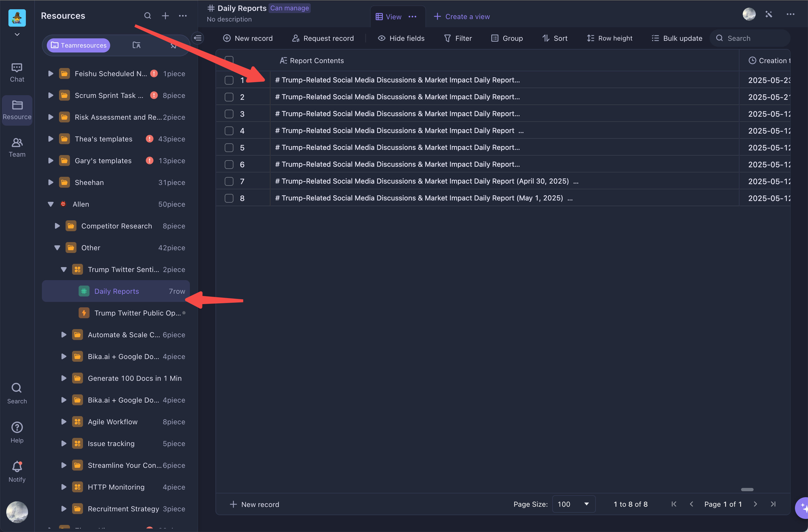
Task: Open the Chat section in sidebar
Action: tap(17, 73)
